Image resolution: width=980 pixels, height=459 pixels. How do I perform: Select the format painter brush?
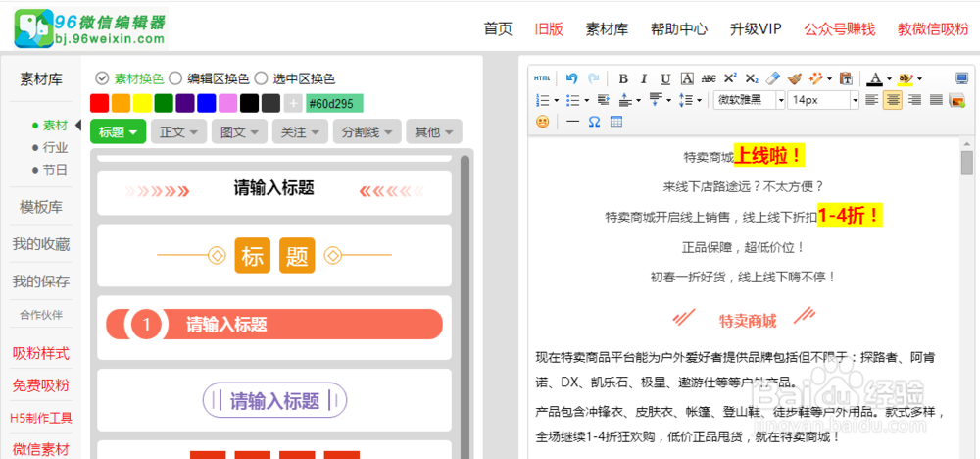pyautogui.click(x=795, y=78)
